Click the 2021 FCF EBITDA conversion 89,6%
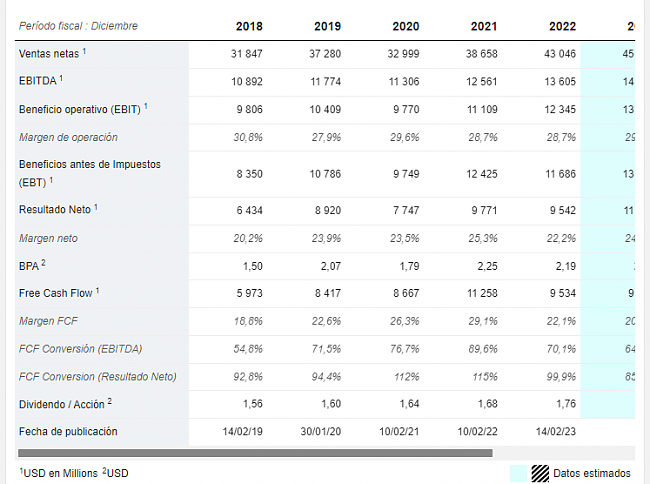Image resolution: width=650 pixels, height=484 pixels. pyautogui.click(x=483, y=349)
